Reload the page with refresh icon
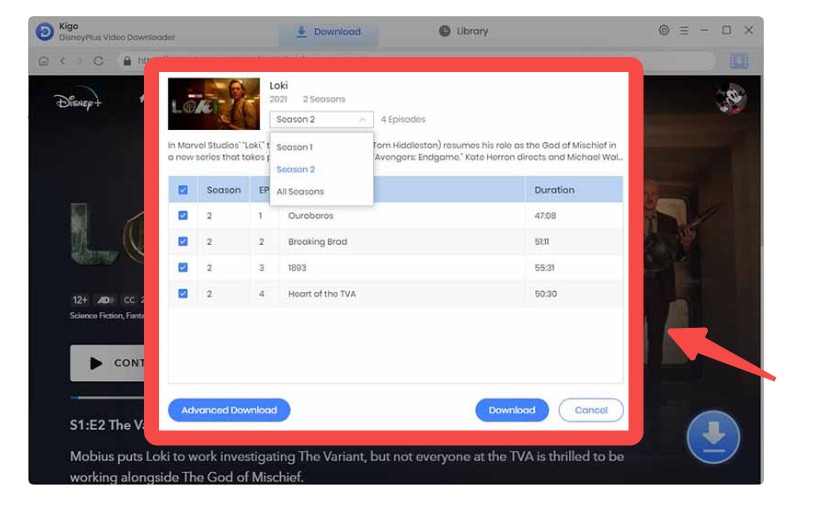 [98, 61]
